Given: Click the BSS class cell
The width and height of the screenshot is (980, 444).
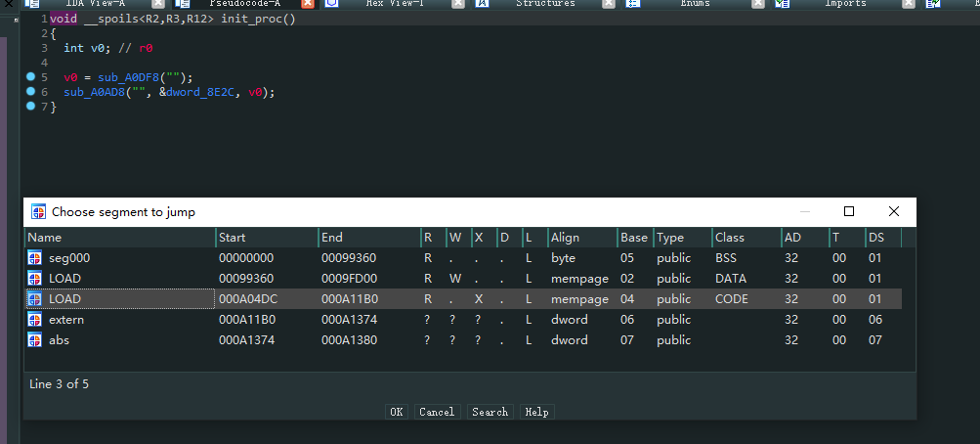Looking at the screenshot, I should pos(726,257).
